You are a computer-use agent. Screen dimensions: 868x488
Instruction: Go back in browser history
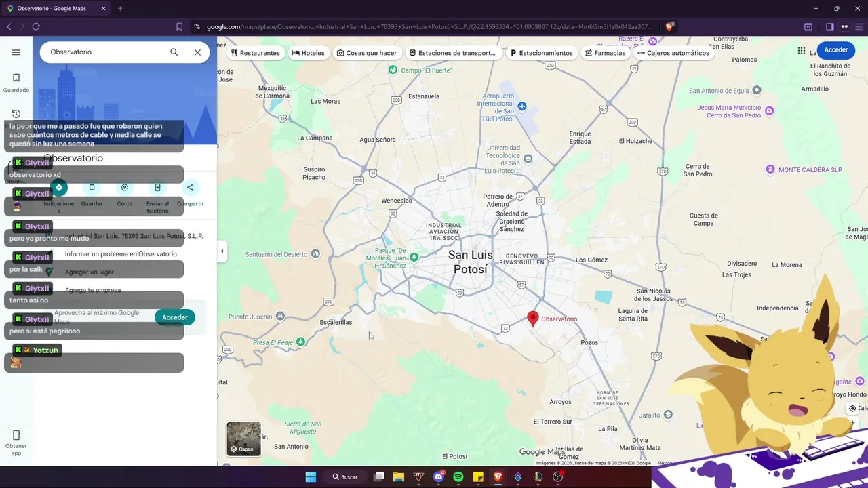[9, 26]
